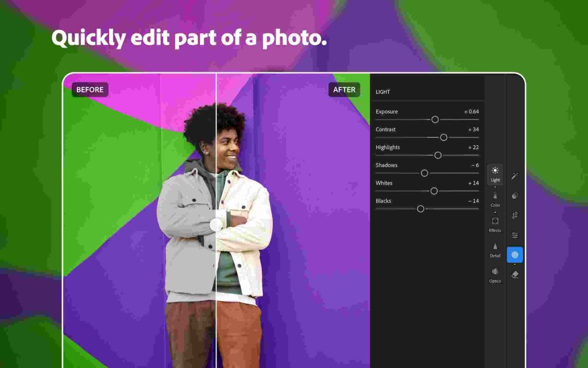Click the Contrast value "+ 34"
The image size is (588, 368).
pos(474,129)
